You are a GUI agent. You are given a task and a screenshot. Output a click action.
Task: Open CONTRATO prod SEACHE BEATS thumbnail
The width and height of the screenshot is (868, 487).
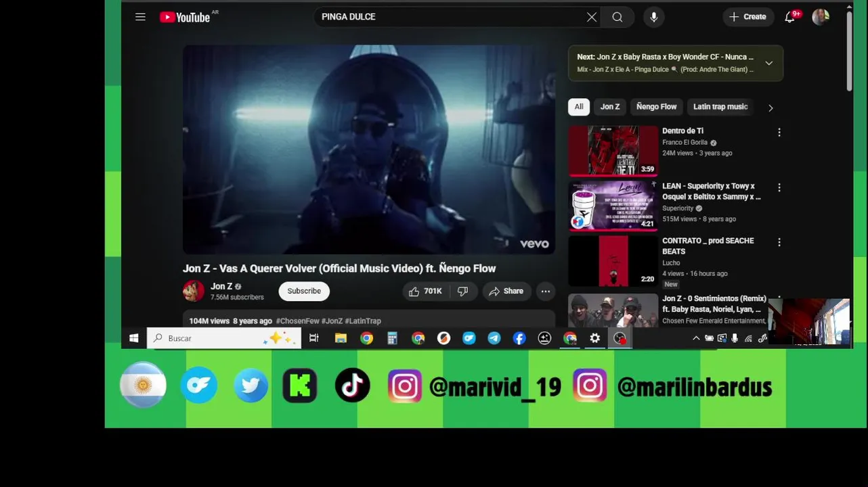(613, 260)
